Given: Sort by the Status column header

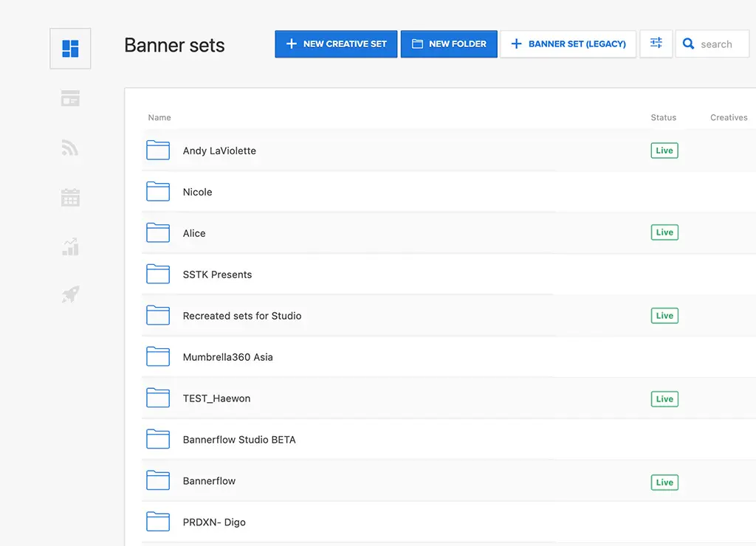Looking at the screenshot, I should [664, 117].
